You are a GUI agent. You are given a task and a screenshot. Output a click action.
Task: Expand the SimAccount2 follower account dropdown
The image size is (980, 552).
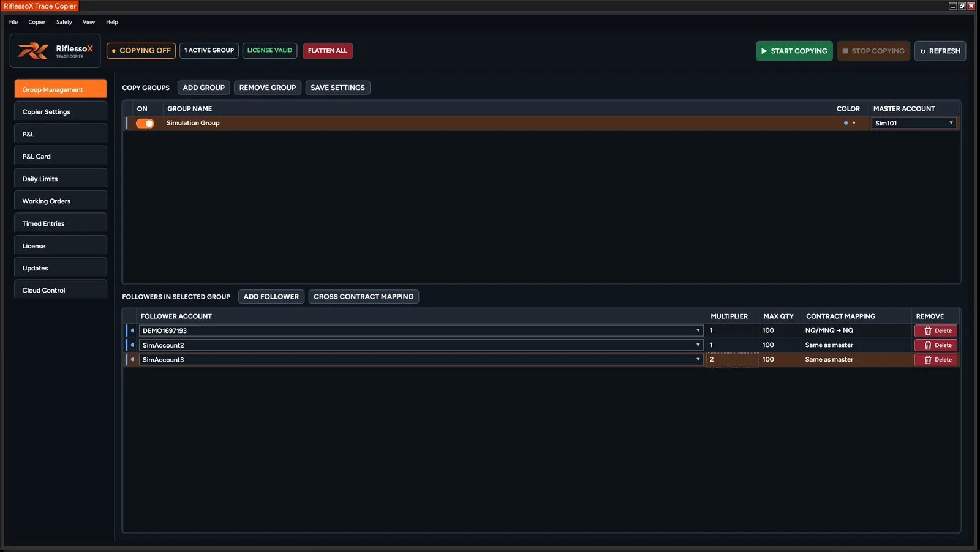click(x=698, y=345)
